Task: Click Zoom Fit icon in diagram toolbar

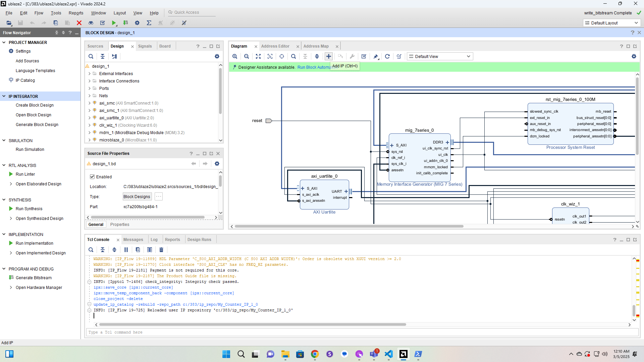Action: click(258, 56)
